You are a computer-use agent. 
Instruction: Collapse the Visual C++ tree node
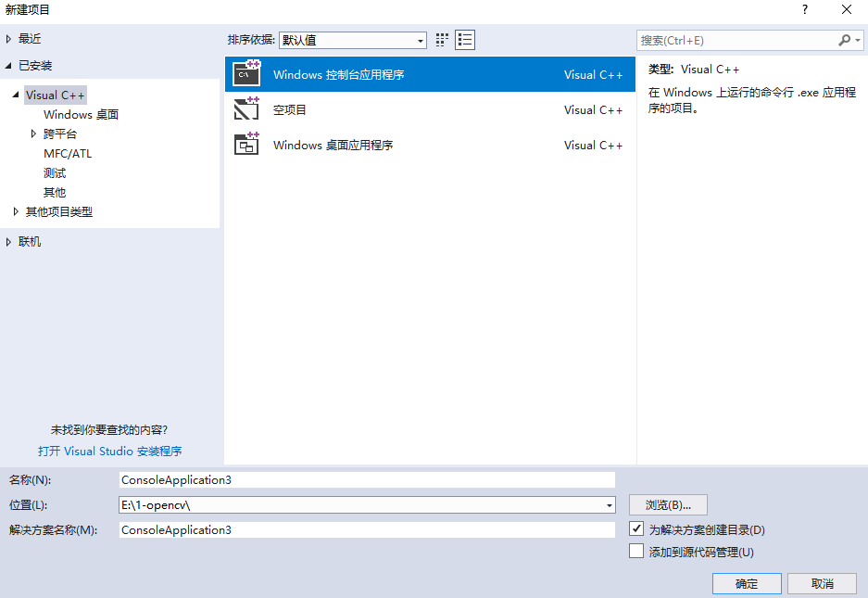pyautogui.click(x=16, y=95)
